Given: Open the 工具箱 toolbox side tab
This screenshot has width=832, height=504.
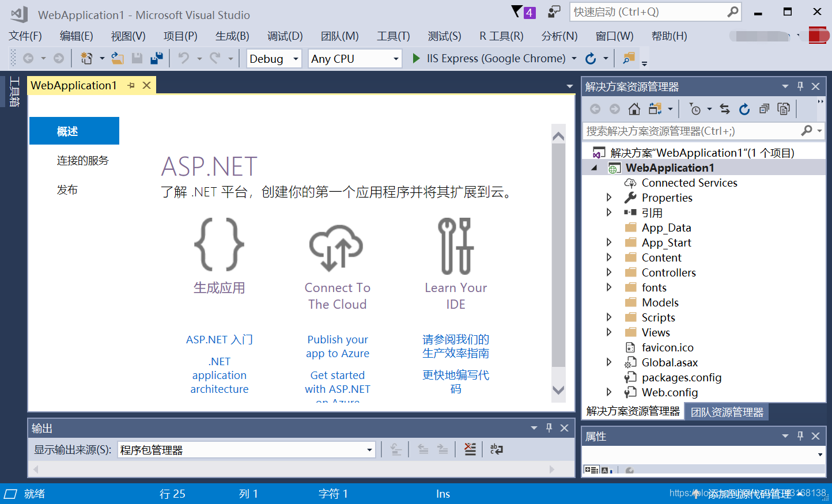Looking at the screenshot, I should tap(14, 92).
